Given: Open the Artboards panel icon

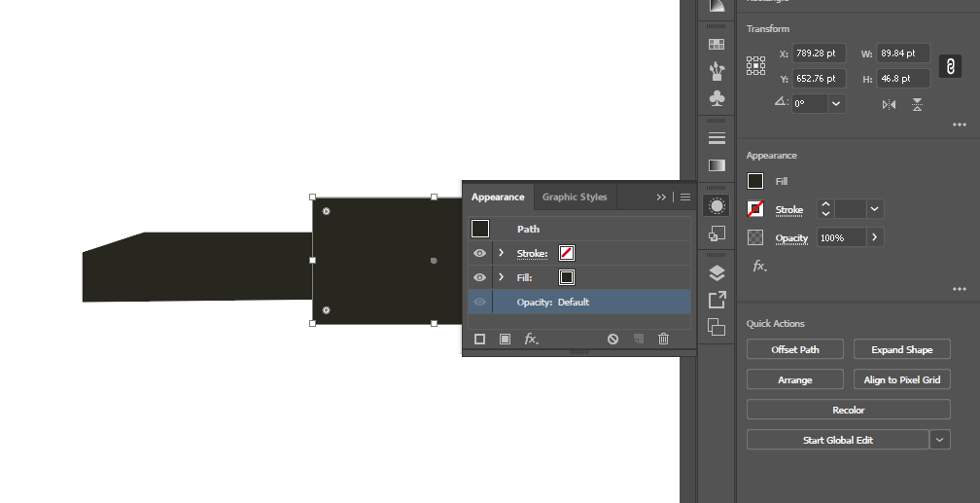Looking at the screenshot, I should pyautogui.click(x=717, y=327).
